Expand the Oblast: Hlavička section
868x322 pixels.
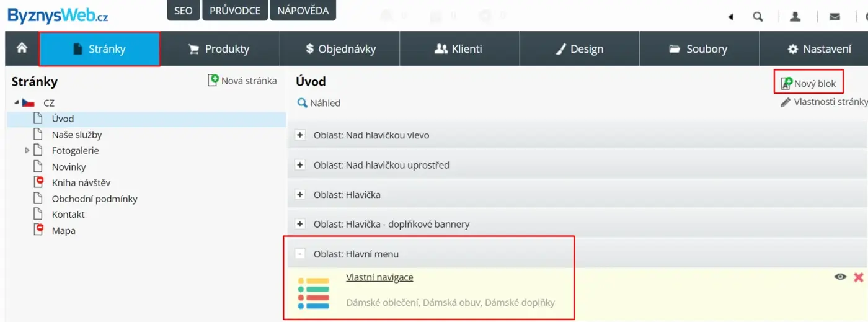click(x=301, y=194)
